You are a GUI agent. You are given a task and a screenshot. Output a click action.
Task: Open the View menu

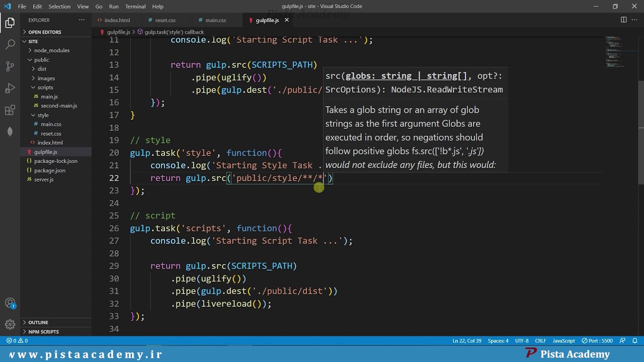coord(83,7)
